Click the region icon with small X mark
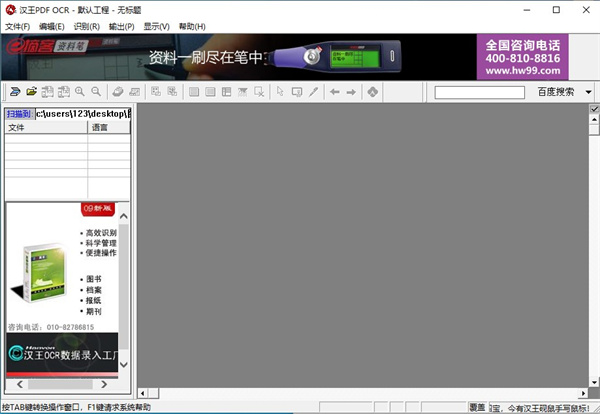 tap(259, 92)
